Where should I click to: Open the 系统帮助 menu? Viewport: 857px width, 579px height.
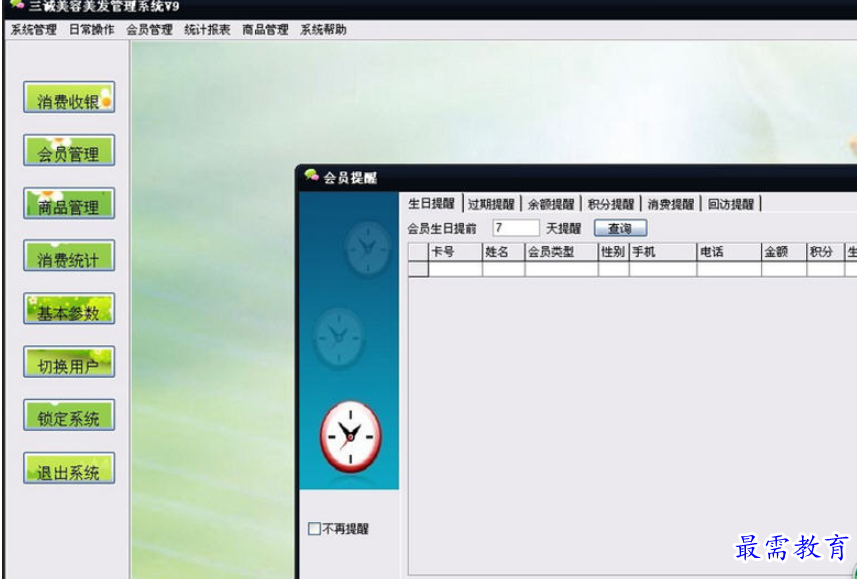click(x=324, y=30)
